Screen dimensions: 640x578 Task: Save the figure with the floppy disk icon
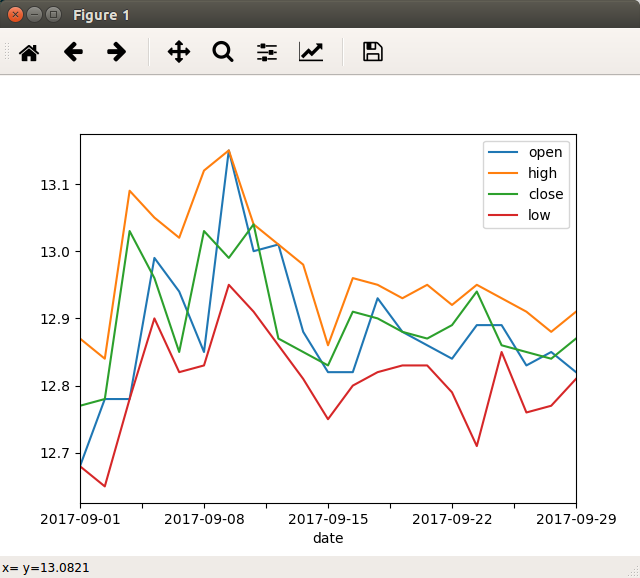pyautogui.click(x=373, y=52)
